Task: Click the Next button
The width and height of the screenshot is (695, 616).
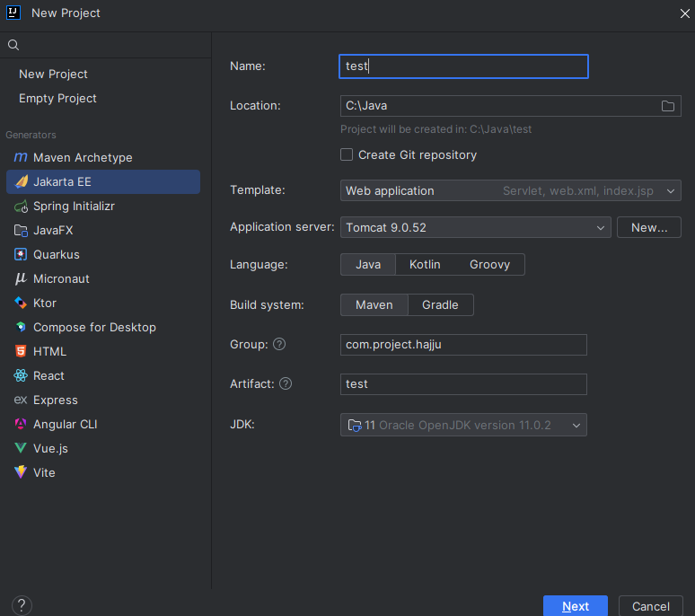Action: tap(576, 606)
